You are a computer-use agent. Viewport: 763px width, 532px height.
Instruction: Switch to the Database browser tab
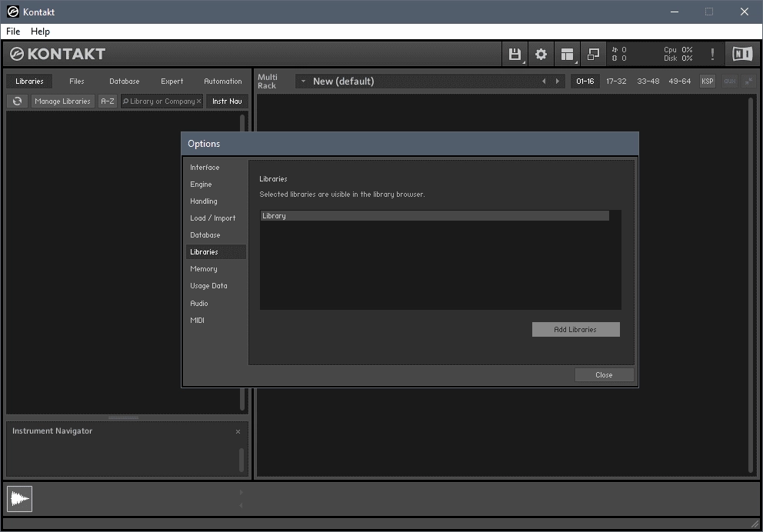(124, 81)
